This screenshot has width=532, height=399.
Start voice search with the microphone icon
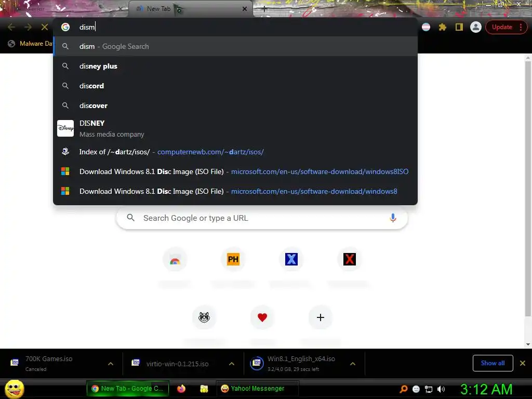click(x=393, y=218)
